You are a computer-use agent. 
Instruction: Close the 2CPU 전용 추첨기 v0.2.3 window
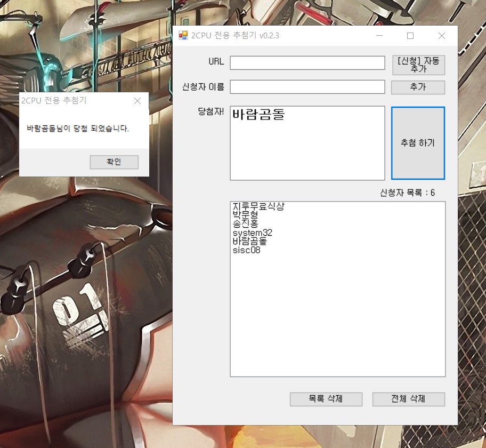pos(442,36)
